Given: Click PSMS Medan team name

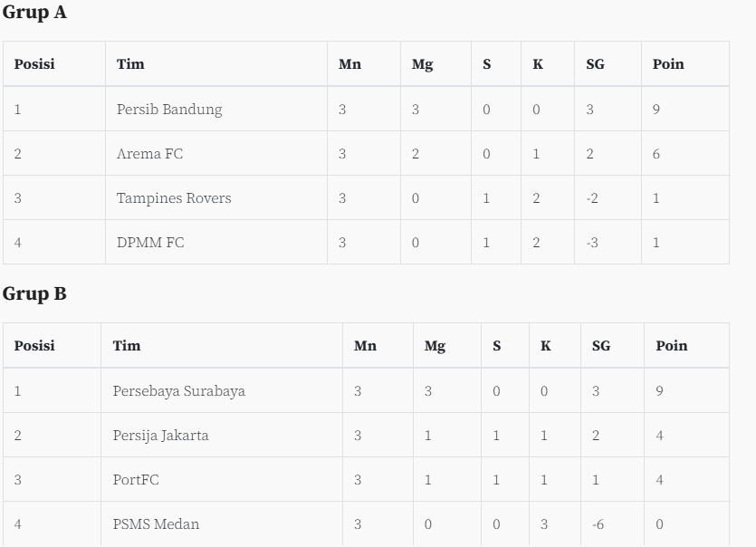Looking at the screenshot, I should tap(156, 524).
